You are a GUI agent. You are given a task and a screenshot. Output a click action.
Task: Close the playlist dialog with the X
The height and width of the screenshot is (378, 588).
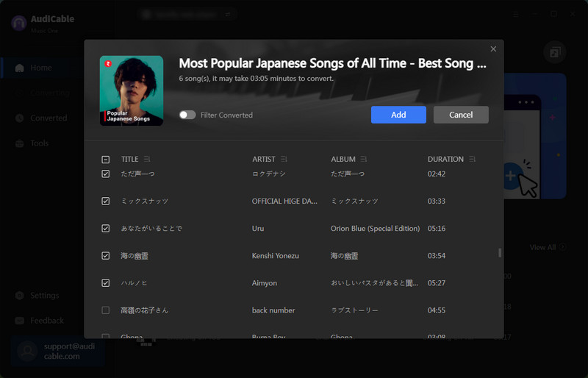[493, 49]
